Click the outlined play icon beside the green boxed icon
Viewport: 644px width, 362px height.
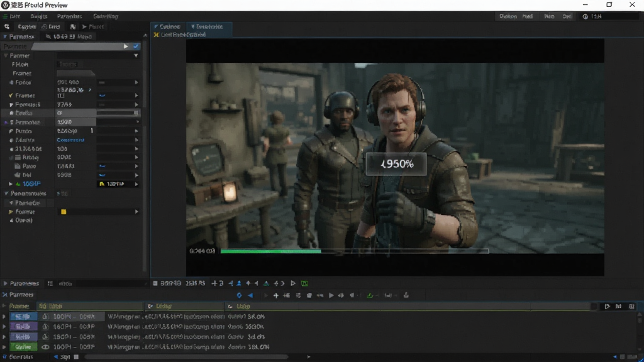tap(293, 283)
